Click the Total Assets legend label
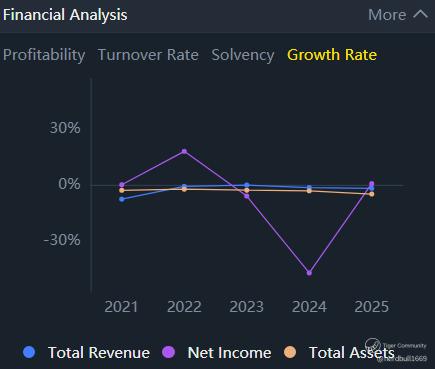The height and width of the screenshot is (369, 435). pyautogui.click(x=352, y=353)
